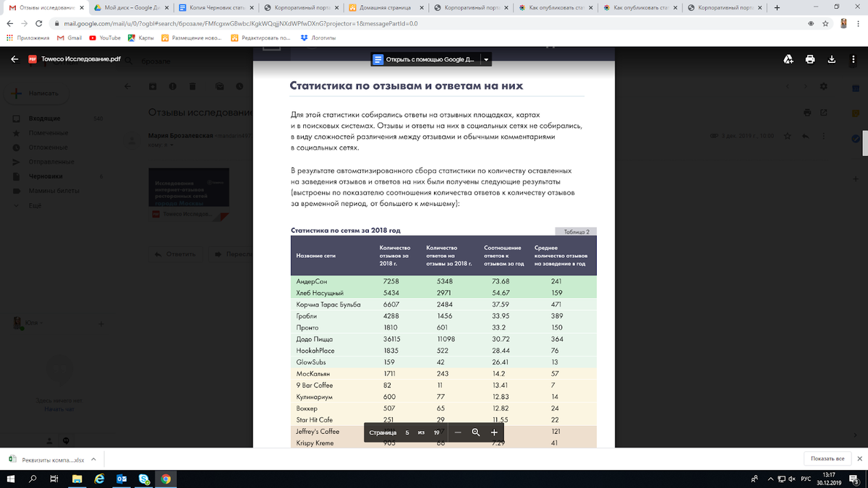This screenshot has height=488, width=868.
Task: Open more actions menu in PDF viewer
Action: tap(854, 59)
